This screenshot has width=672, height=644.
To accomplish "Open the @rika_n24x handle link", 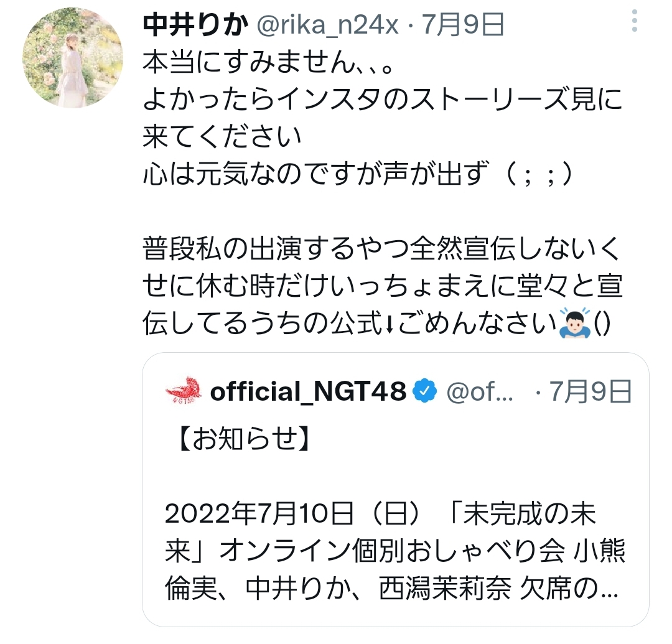I will point(327,25).
